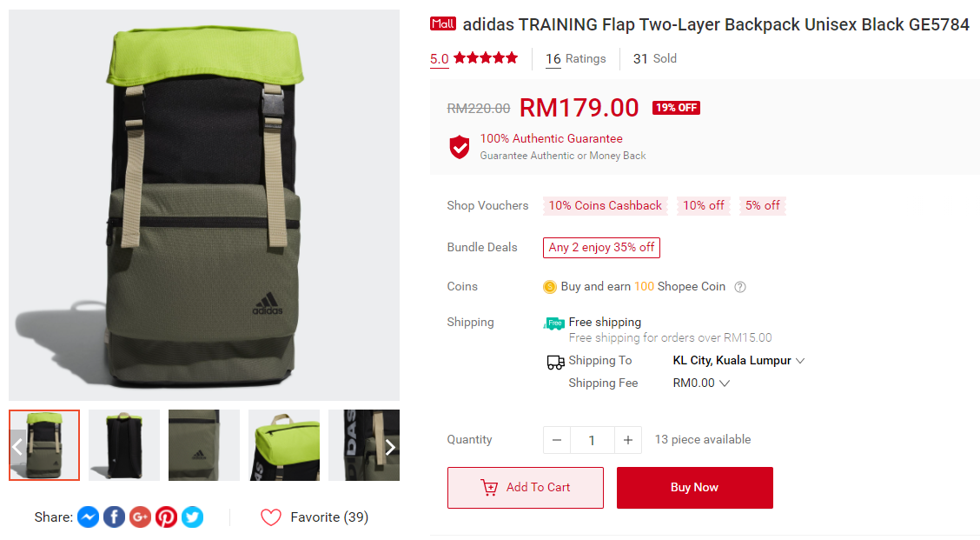Select the backpack rear view thumbnail
Screen dimensions: 980x540
123,445
